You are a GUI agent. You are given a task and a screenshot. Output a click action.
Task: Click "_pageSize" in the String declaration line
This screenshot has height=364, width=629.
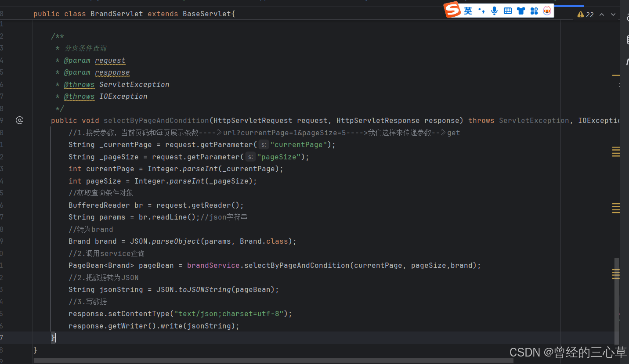pyautogui.click(x=119, y=157)
